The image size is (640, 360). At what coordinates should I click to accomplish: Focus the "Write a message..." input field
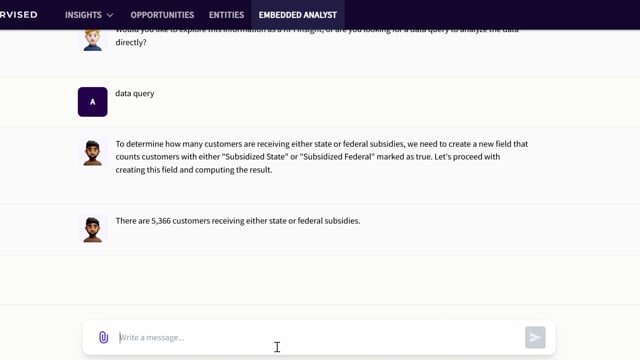click(318, 338)
